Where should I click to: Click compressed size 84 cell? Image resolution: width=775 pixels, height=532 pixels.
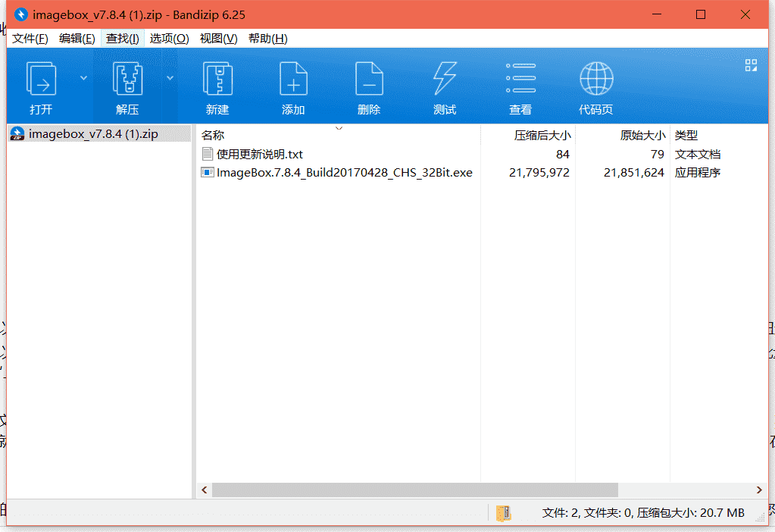coord(563,155)
